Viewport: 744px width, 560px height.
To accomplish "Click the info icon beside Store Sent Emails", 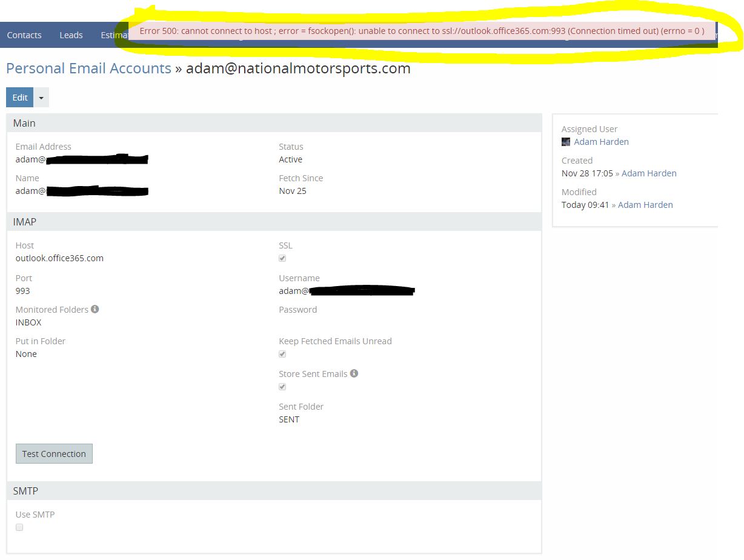I will [x=354, y=373].
